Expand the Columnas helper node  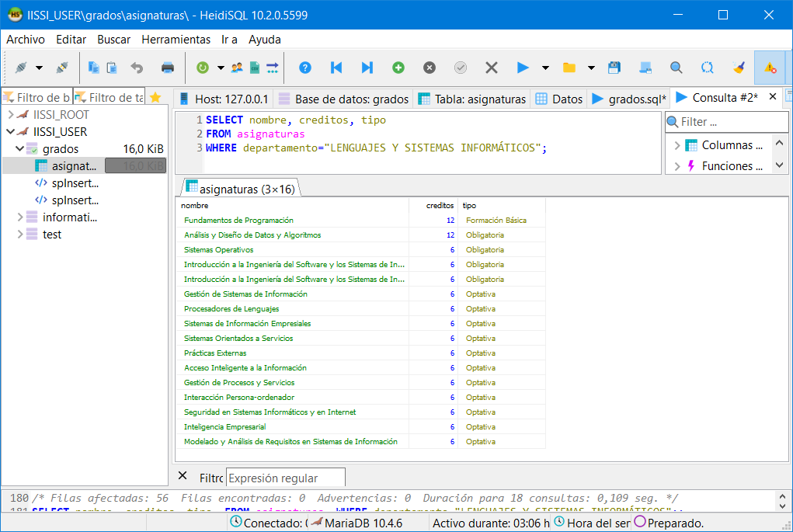[x=676, y=145]
